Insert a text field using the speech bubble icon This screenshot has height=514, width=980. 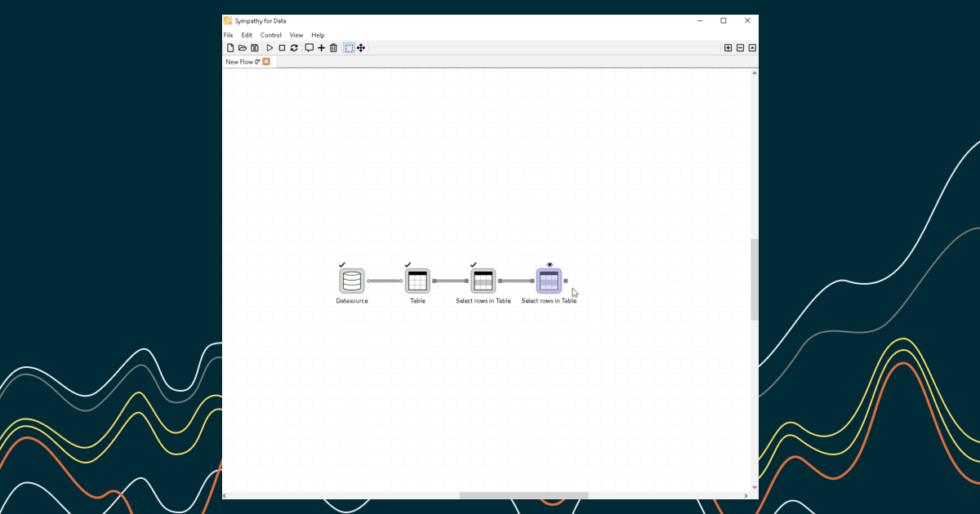(309, 48)
